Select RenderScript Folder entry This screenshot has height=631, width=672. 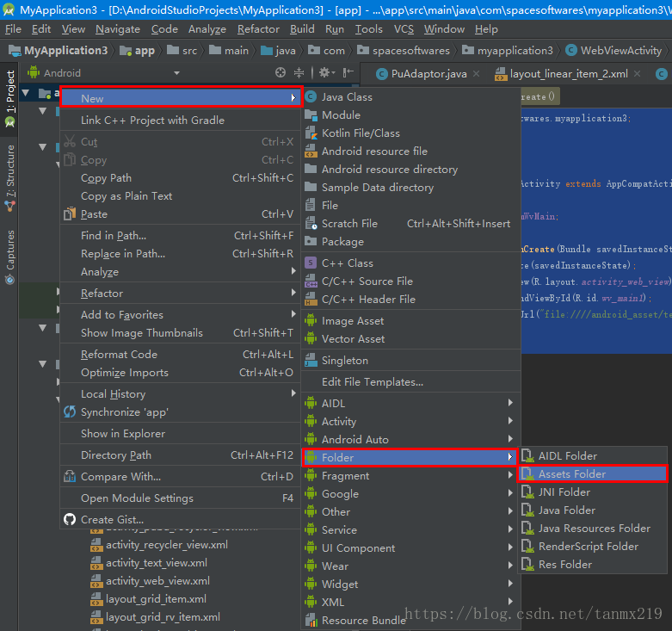[593, 546]
